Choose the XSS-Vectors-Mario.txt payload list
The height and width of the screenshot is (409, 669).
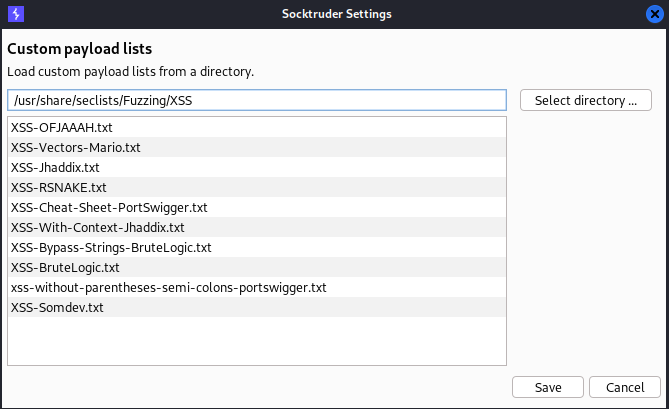pyautogui.click(x=76, y=148)
